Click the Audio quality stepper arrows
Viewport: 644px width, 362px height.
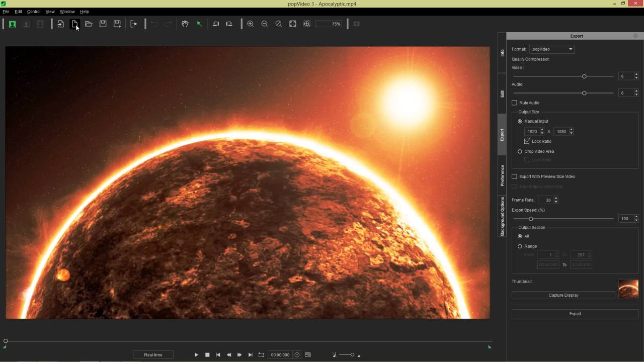636,93
